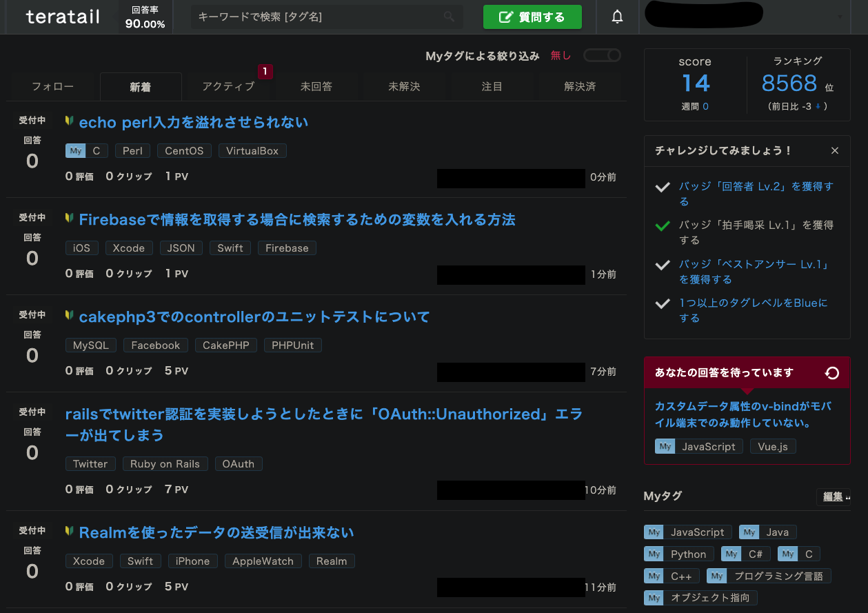Click checkmark next to 回答者 Lv.2 badge
868x613 pixels.
point(663,187)
